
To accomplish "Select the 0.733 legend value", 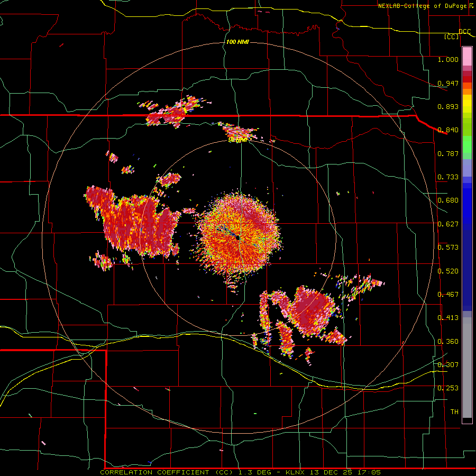I will tap(448, 177).
